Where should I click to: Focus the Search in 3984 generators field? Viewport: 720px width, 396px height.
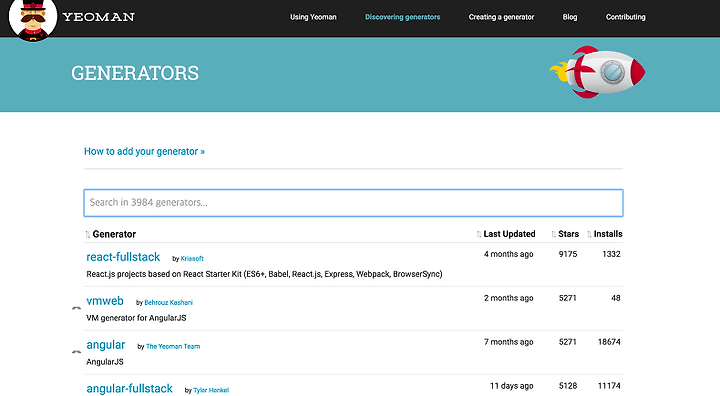(x=354, y=203)
